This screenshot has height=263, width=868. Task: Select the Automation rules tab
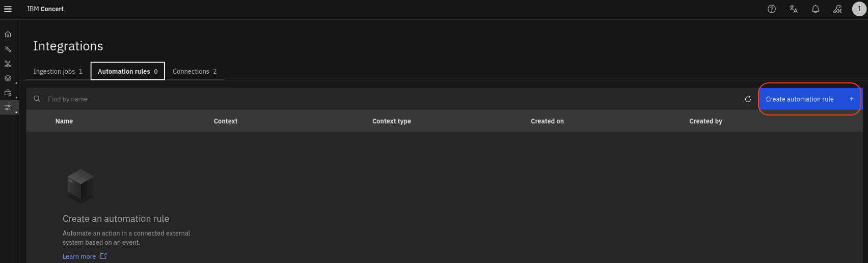pyautogui.click(x=127, y=71)
